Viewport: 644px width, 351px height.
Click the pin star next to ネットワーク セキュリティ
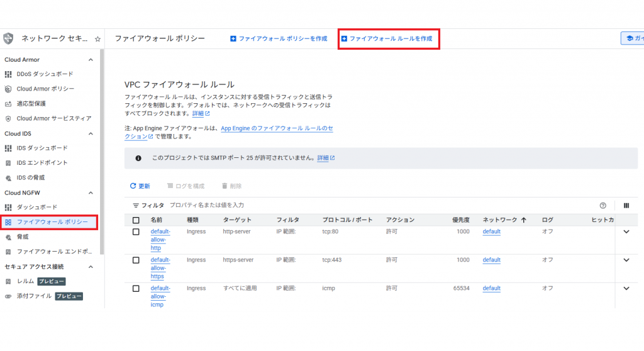tap(97, 39)
